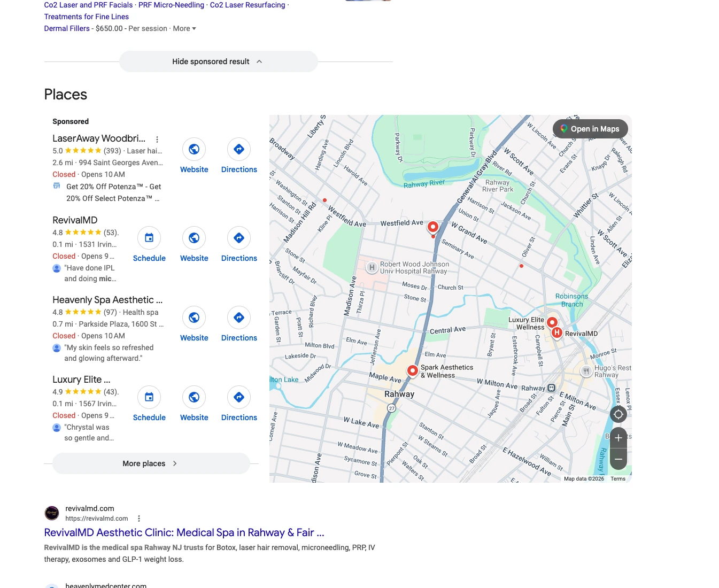Viewport: 719px width, 588px height.
Task: Click Rahway train station icon on map
Action: tap(552, 388)
